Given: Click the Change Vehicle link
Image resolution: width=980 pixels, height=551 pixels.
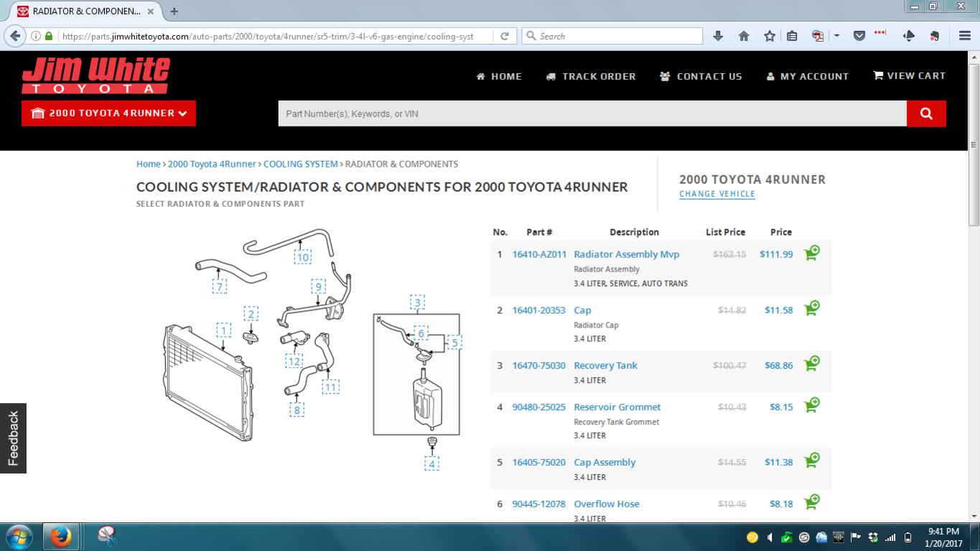Looking at the screenshot, I should pyautogui.click(x=717, y=194).
